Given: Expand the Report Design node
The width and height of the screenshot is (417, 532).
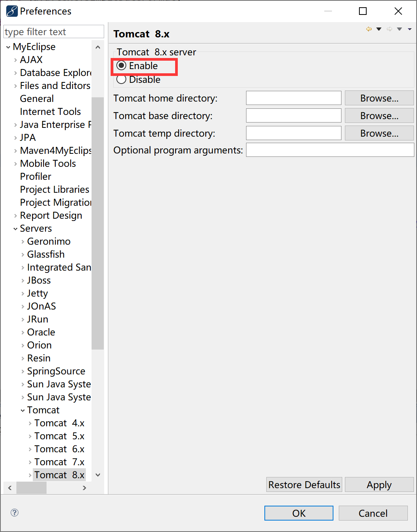Looking at the screenshot, I should click(15, 216).
